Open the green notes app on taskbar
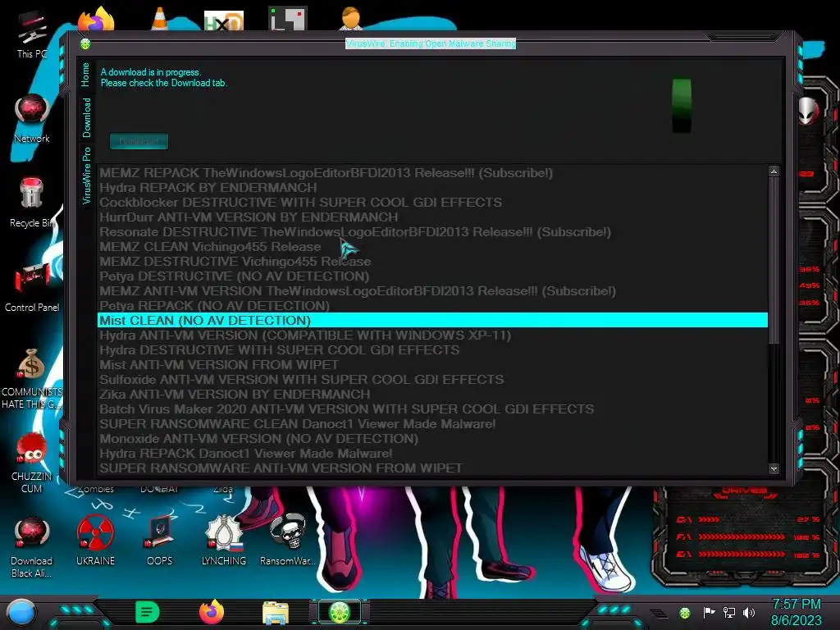840x630 pixels. tap(148, 612)
